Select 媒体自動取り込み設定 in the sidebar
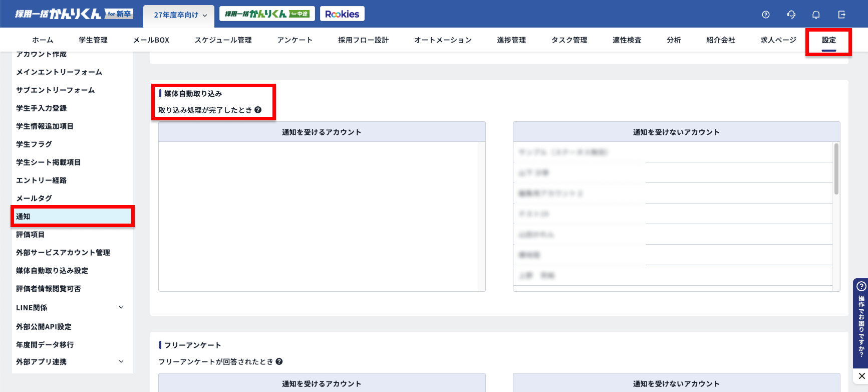Screen dimensions: 868x392 [52, 271]
